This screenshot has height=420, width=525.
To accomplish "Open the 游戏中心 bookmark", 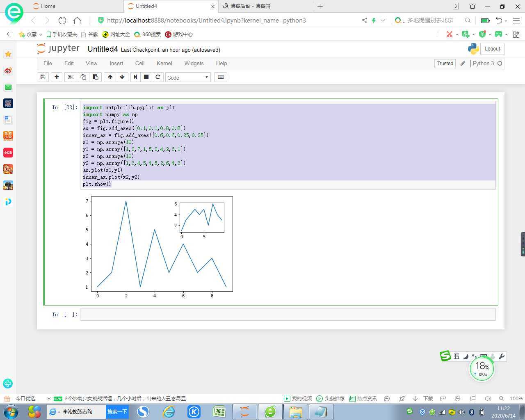I will [179, 34].
